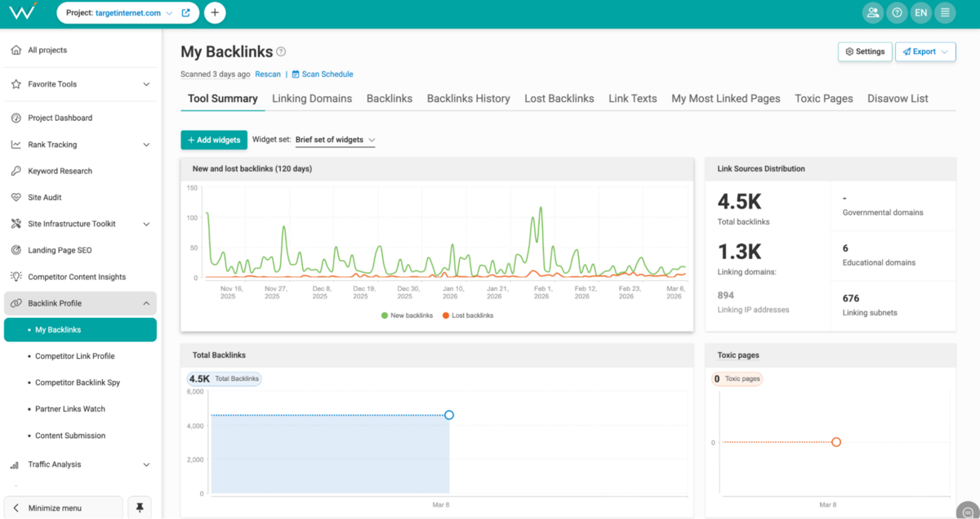Switch to the Lost Backlinks tab
Viewport: 980px width, 519px height.
pyautogui.click(x=559, y=98)
